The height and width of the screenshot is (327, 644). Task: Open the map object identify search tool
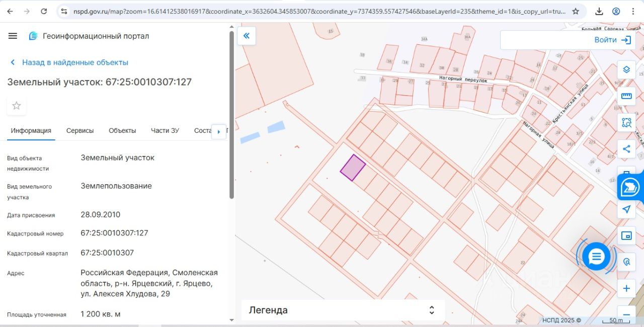[626, 262]
